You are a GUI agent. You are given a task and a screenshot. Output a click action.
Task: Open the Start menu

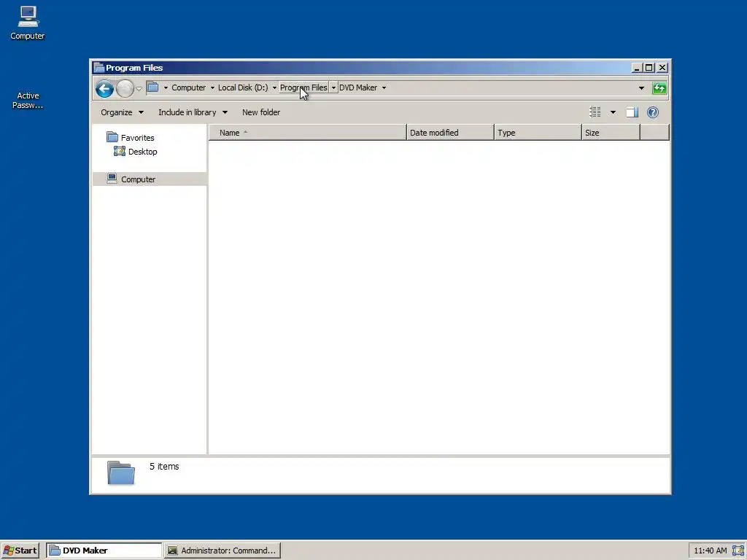click(20, 551)
